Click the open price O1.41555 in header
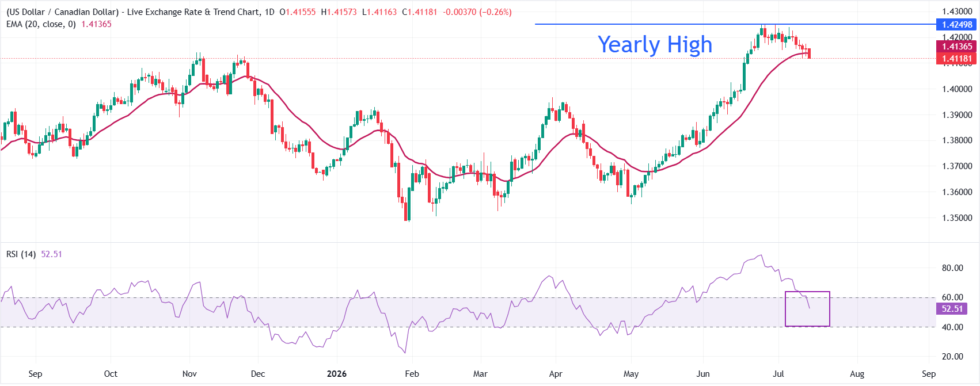The image size is (980, 386). pos(297,12)
